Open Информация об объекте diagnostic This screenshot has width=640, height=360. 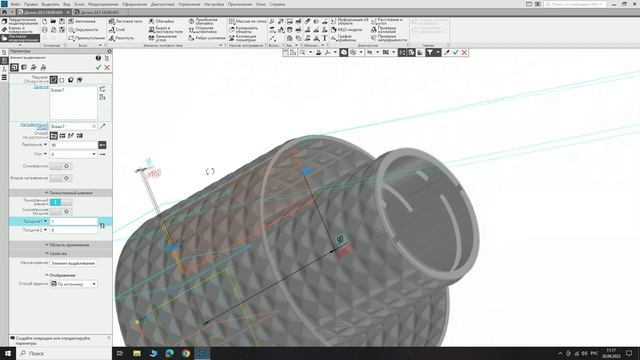pos(349,21)
